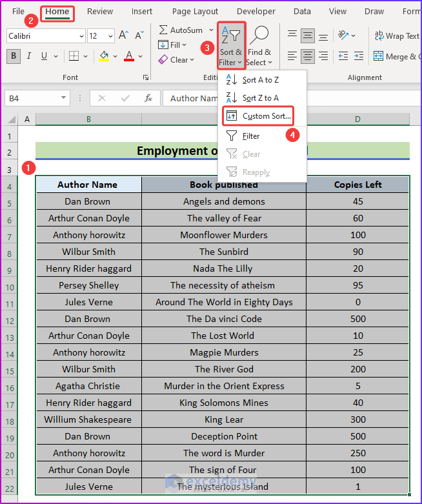Expand the Name Box dropdown arrow
Image resolution: width=422 pixels, height=504 pixels.
pos(64,98)
